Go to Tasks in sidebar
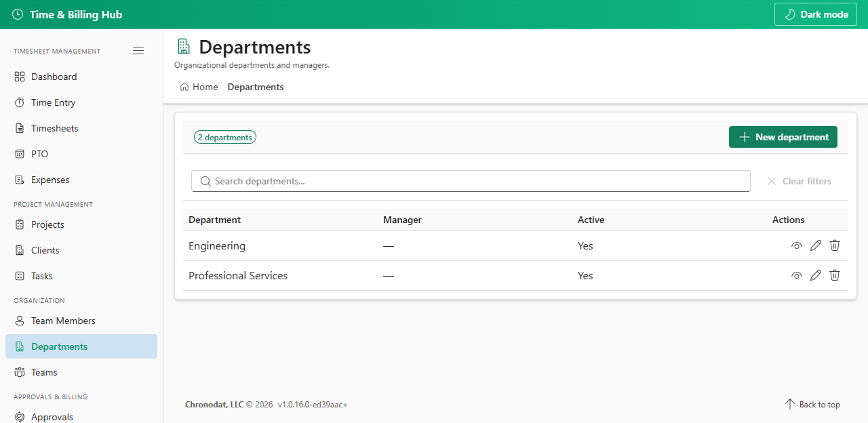The height and width of the screenshot is (423, 868). point(81,276)
